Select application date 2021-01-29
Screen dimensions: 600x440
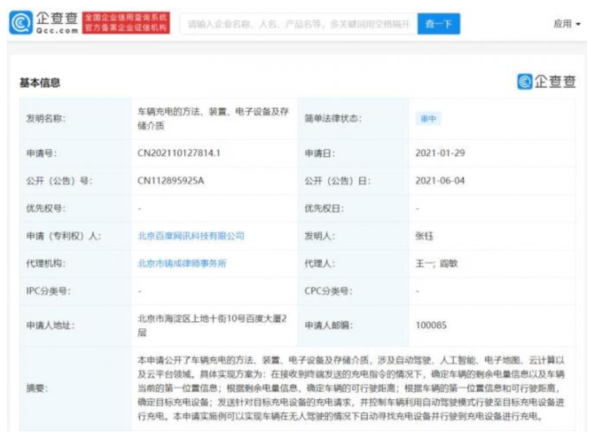tap(440, 153)
